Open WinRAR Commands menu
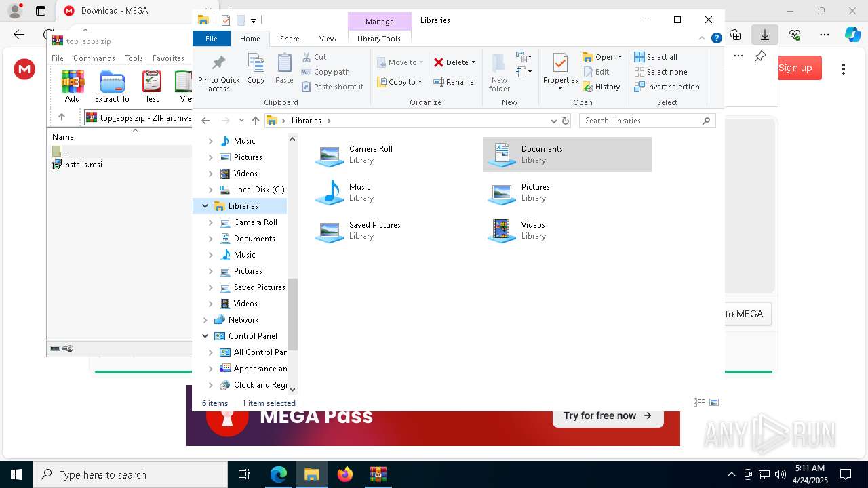Viewport: 868px width, 488px height. click(x=94, y=58)
